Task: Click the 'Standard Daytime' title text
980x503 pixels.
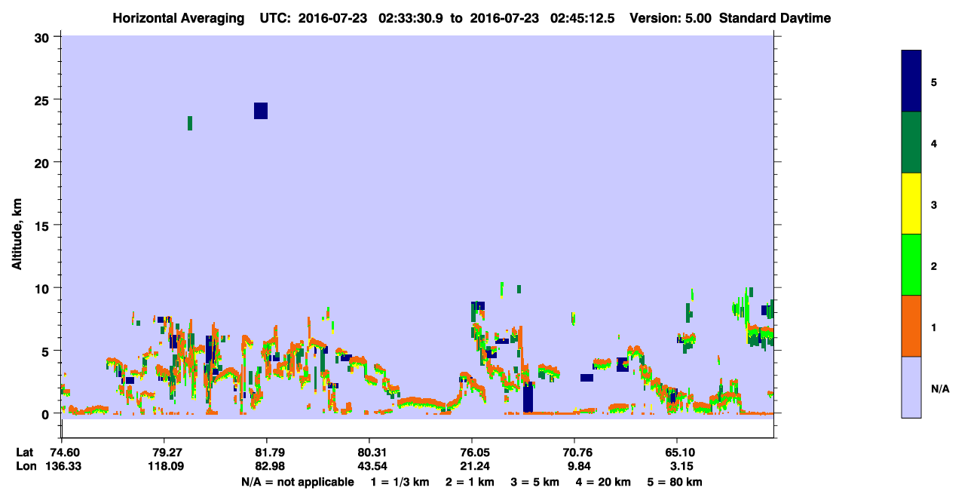Action: (x=775, y=18)
